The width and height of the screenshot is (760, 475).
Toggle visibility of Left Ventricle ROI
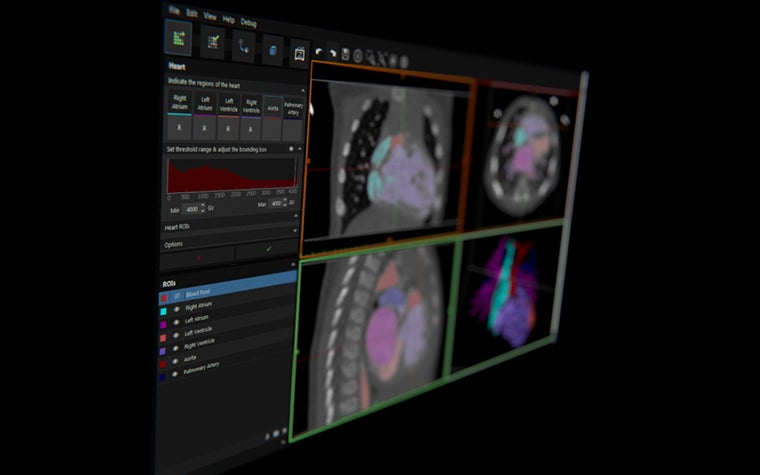pyautogui.click(x=175, y=334)
